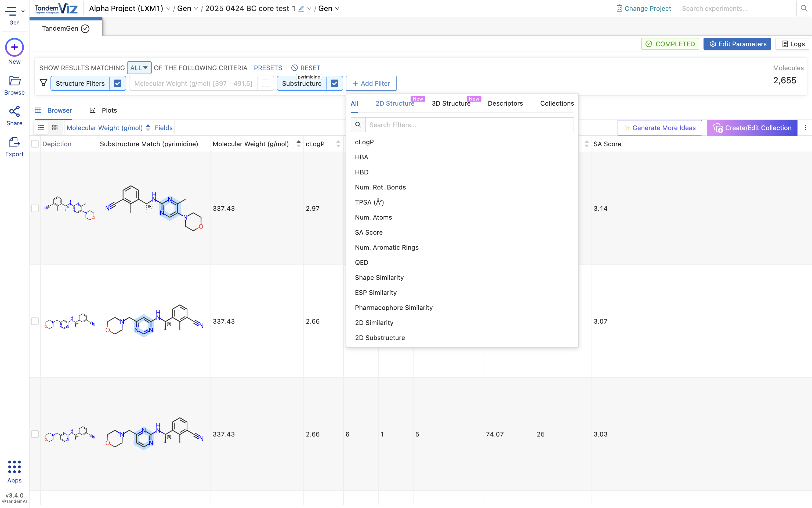Expand the last Gen breadcrumb dropdown
The height and width of the screenshot is (508, 812).
click(x=337, y=8)
